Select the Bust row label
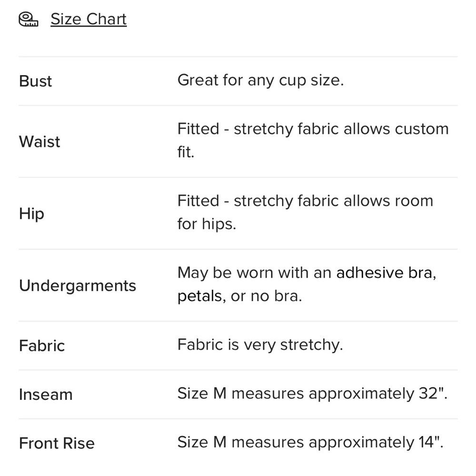Image resolution: width=476 pixels, height=476 pixels. point(36,81)
